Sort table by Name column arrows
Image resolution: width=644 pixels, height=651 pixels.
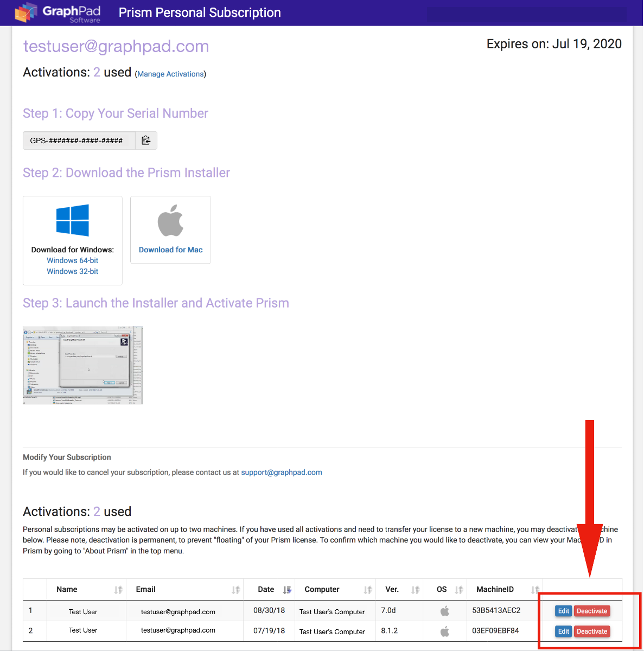tap(118, 590)
